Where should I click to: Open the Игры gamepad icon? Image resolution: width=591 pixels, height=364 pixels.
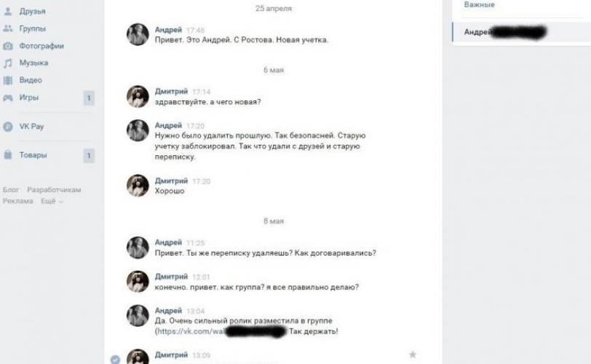click(7, 98)
